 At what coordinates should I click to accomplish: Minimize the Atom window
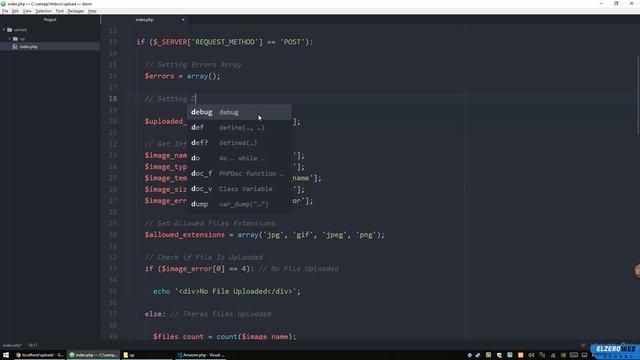click(601, 3)
